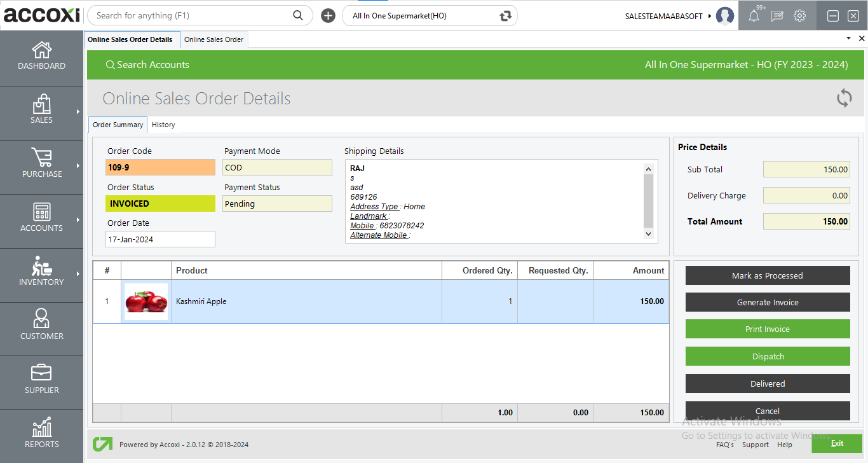Switch to the History tab
The width and height of the screenshot is (868, 463).
(x=163, y=125)
